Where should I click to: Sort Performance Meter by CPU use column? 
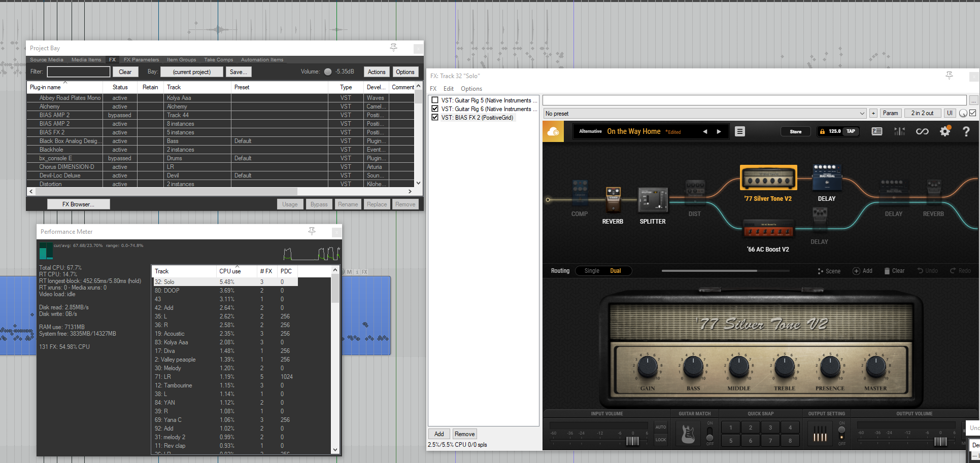[236, 271]
